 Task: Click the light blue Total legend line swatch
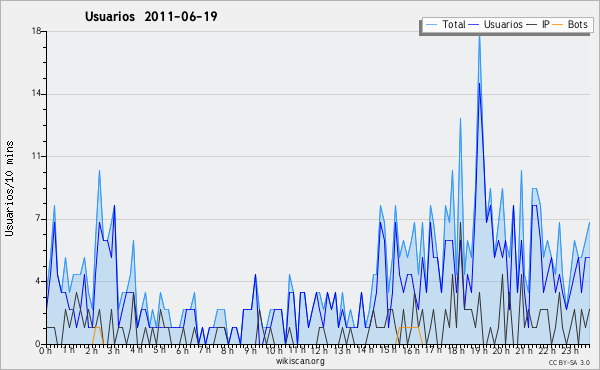(431, 25)
